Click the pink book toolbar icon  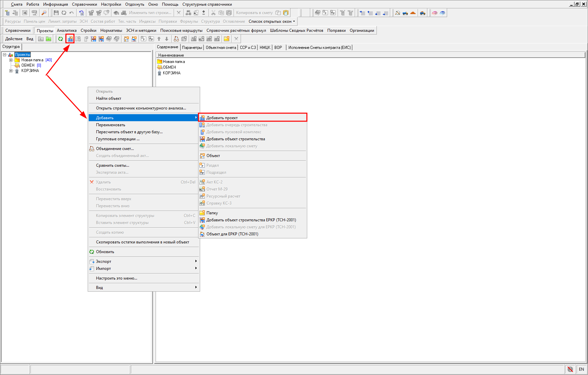pyautogui.click(x=435, y=13)
